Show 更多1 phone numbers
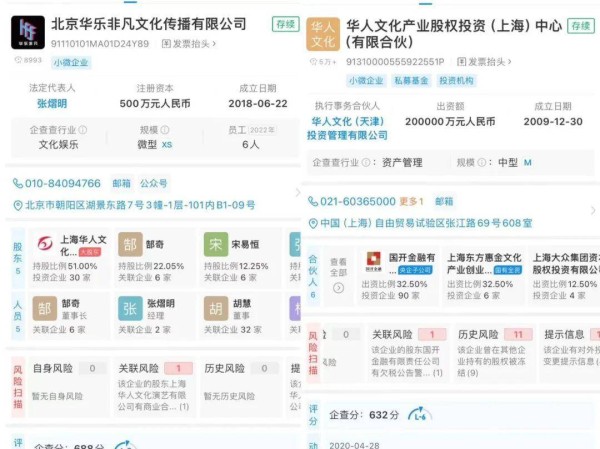 (x=411, y=201)
